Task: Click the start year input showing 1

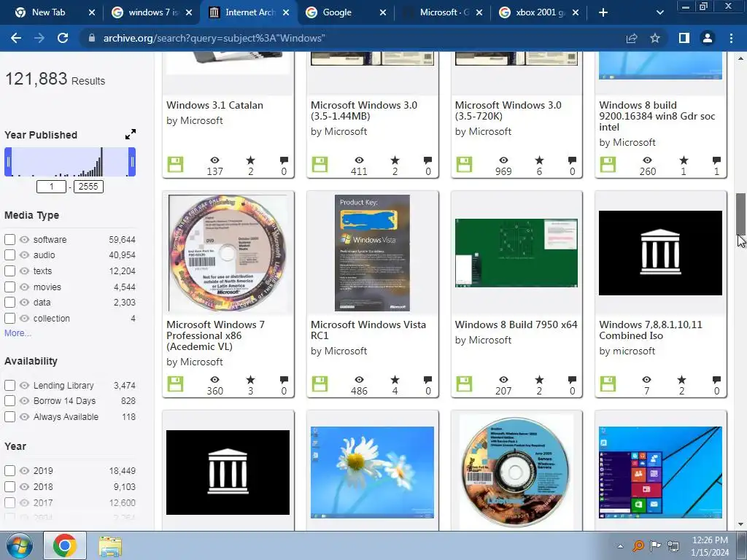Action: tap(52, 187)
